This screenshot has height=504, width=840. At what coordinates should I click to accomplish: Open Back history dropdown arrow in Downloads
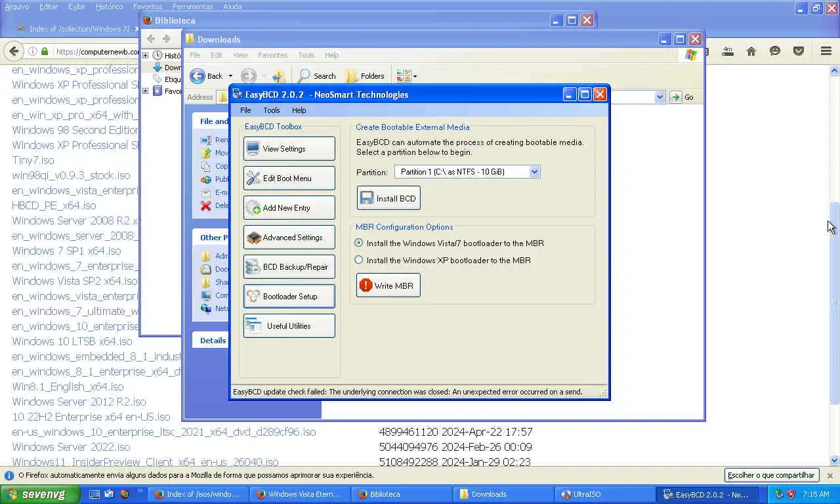(x=230, y=76)
